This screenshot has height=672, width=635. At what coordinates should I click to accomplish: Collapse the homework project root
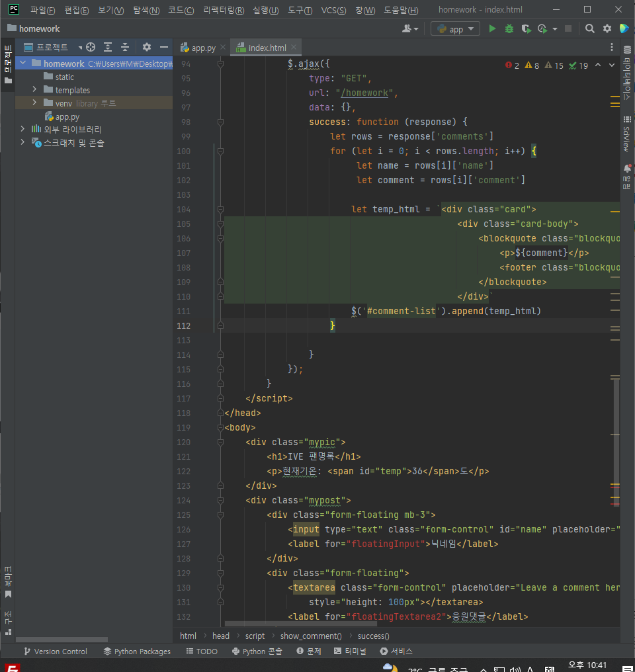[23, 63]
